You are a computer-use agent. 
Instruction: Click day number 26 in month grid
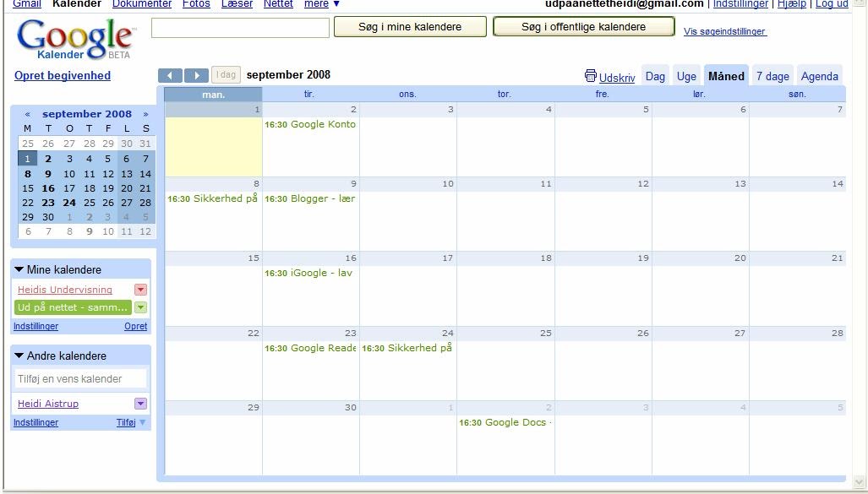[x=642, y=333]
